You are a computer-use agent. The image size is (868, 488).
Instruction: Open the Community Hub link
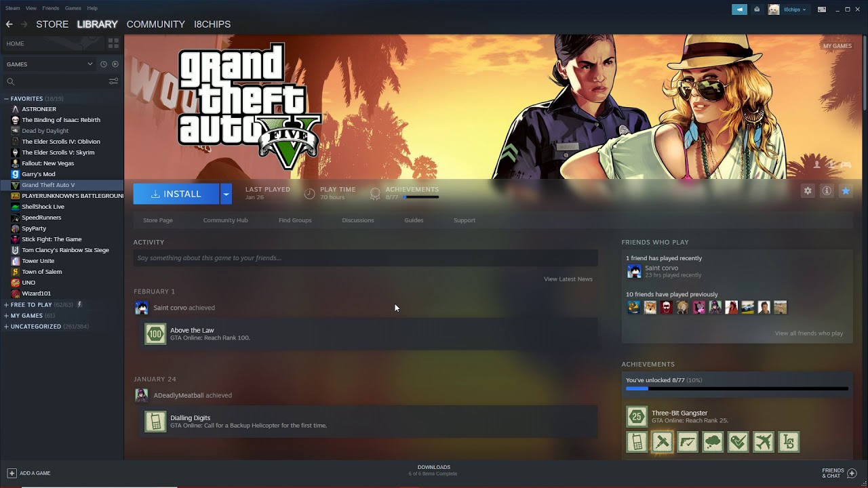[225, 220]
